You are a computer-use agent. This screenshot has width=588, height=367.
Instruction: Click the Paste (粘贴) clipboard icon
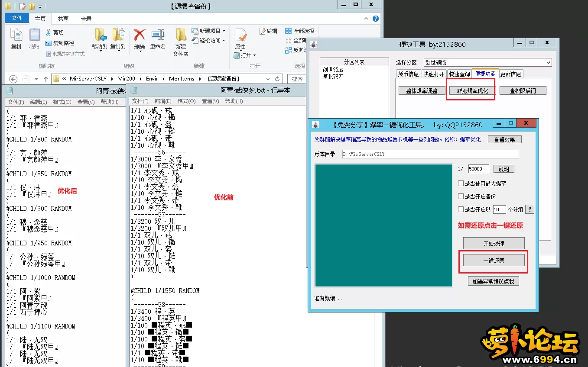34,35
